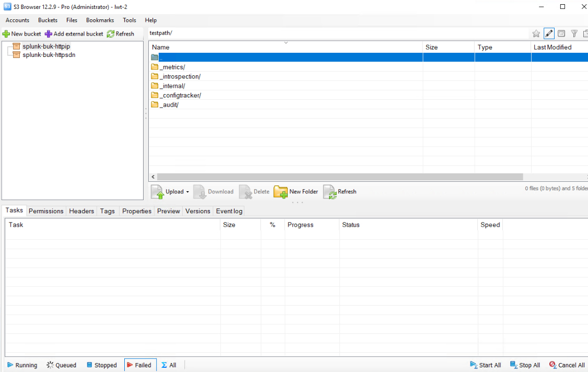This screenshot has width=588, height=372.
Task: Click the testpath/ address path field
Action: 334,33
